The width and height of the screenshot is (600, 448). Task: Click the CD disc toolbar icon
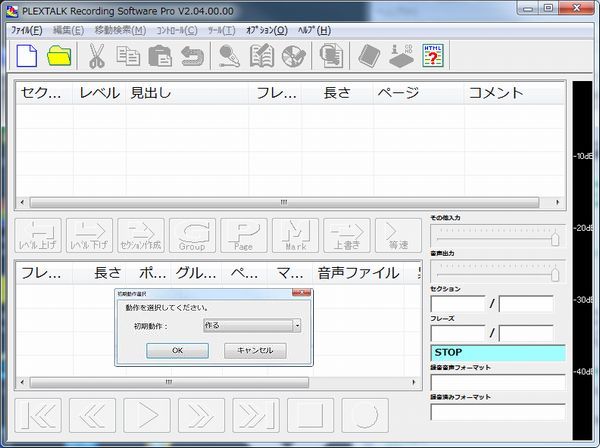(295, 56)
